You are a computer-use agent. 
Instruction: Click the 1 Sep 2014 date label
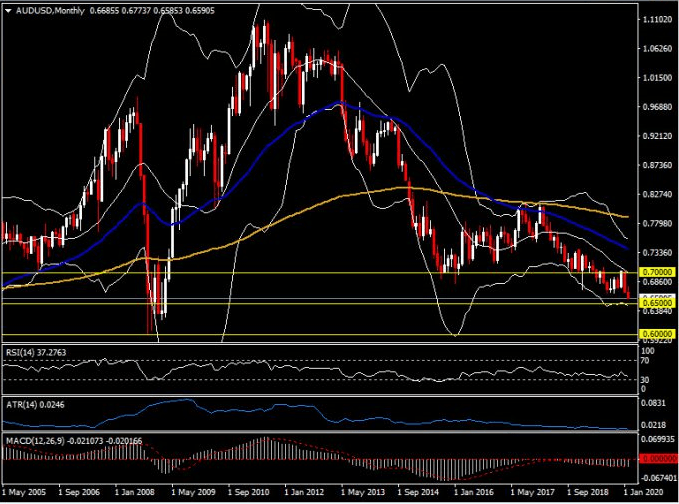(418, 492)
